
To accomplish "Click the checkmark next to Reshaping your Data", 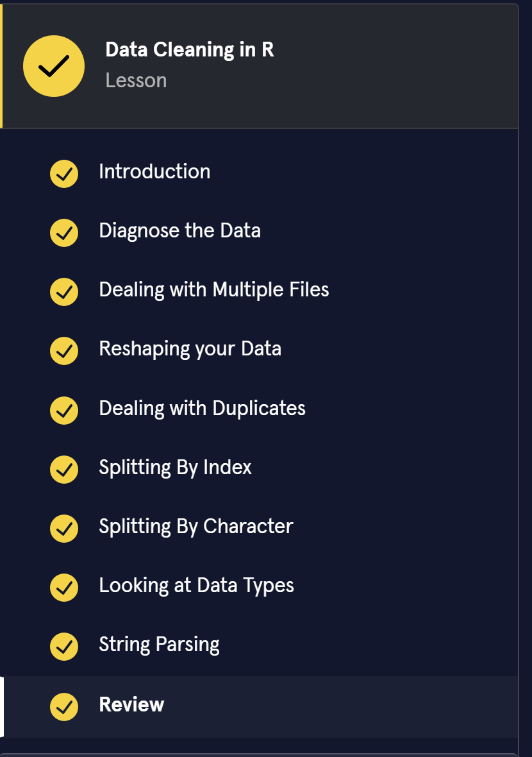I will tap(64, 350).
